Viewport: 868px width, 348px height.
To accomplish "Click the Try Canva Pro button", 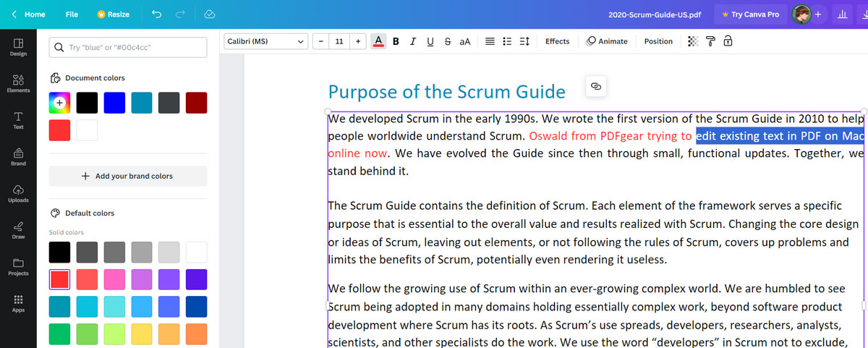I will (x=750, y=14).
